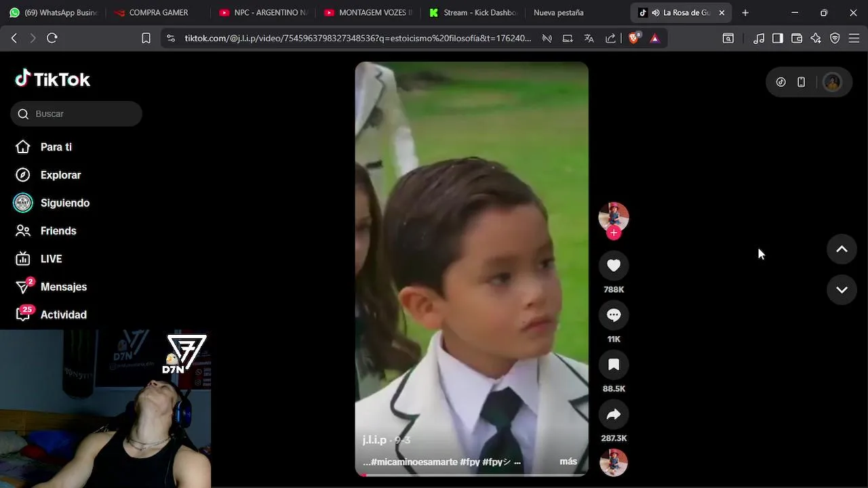Go back in browser
Image resolution: width=868 pixels, height=488 pixels.
click(x=14, y=39)
